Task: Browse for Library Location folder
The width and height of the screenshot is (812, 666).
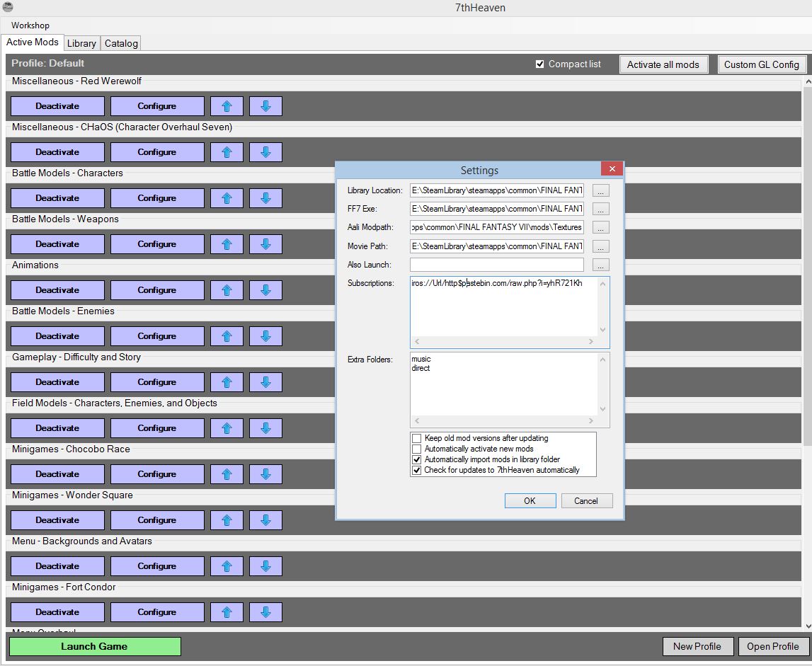Action: click(600, 190)
